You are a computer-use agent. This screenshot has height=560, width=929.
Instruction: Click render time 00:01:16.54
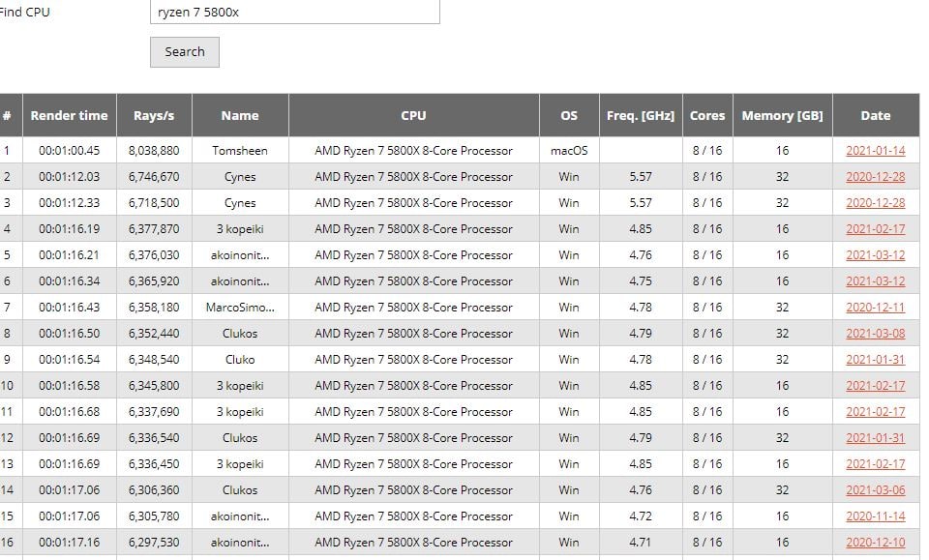[70, 359]
